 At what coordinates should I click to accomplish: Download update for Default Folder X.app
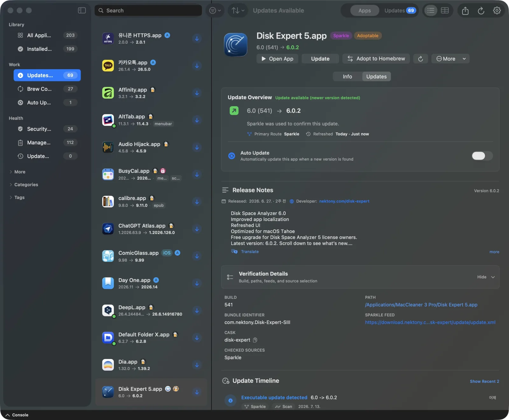197,338
